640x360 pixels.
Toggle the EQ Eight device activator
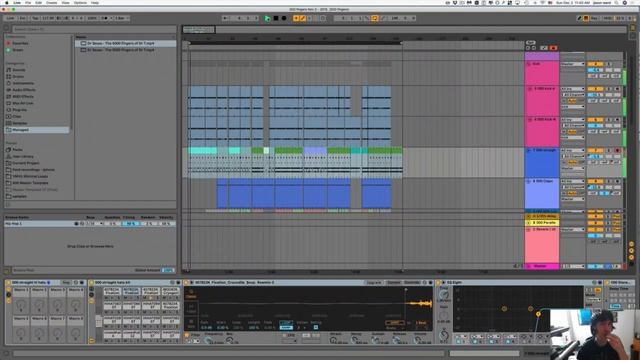439,282
